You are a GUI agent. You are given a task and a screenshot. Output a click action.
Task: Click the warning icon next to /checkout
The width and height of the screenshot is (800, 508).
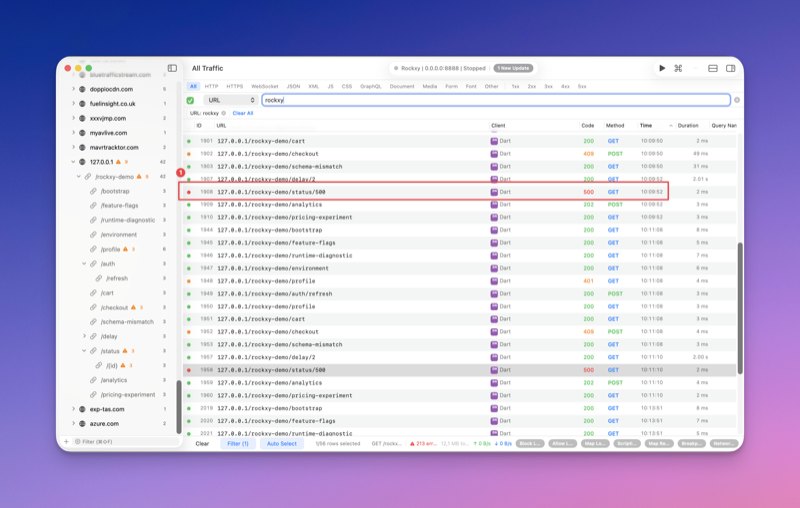tap(133, 307)
